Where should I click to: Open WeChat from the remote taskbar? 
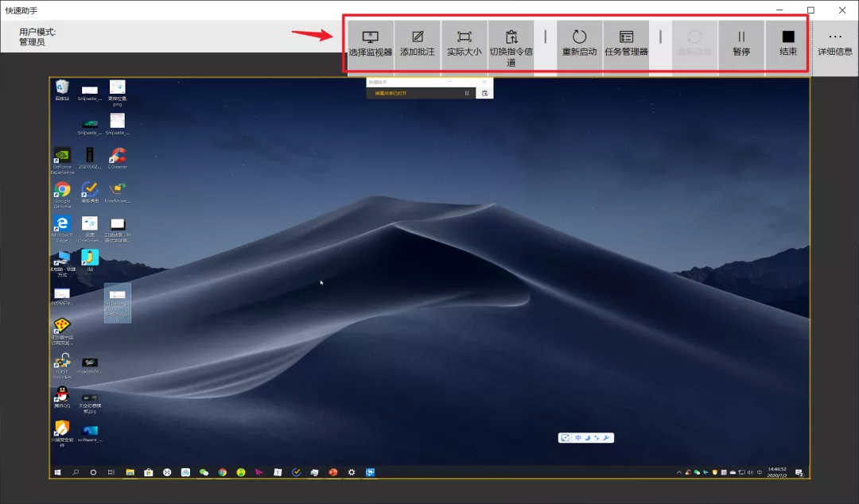(204, 472)
